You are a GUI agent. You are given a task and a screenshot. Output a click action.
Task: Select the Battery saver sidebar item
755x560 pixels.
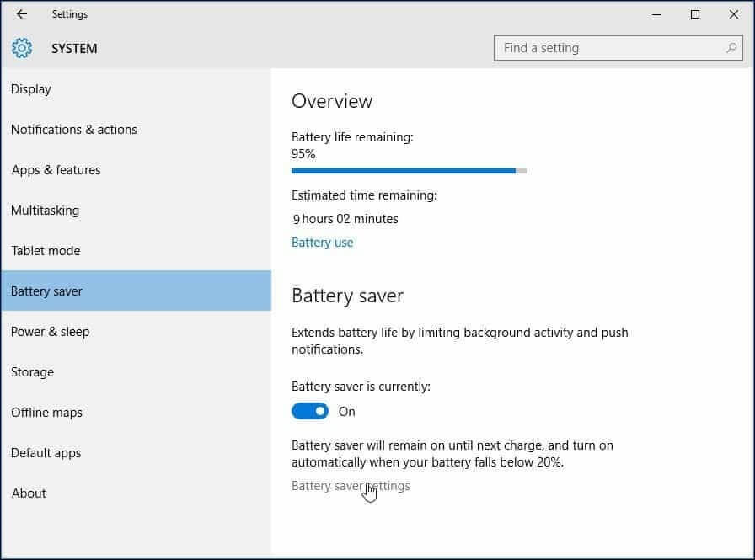coord(46,291)
